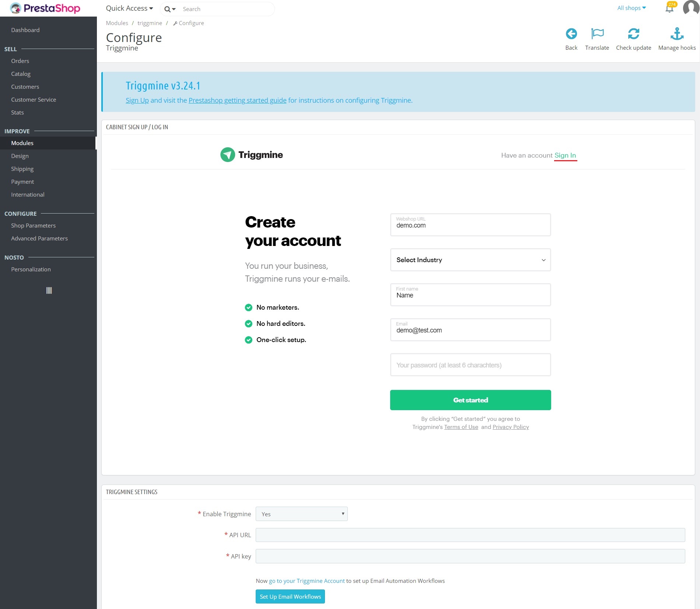Click the Email field
This screenshot has width=700, height=609.
(x=470, y=330)
